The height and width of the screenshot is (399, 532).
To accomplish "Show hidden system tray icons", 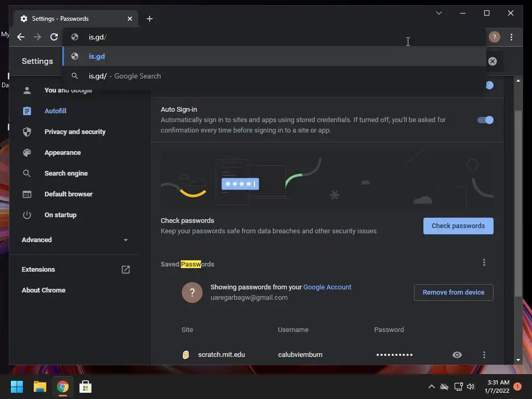I will tap(432, 387).
